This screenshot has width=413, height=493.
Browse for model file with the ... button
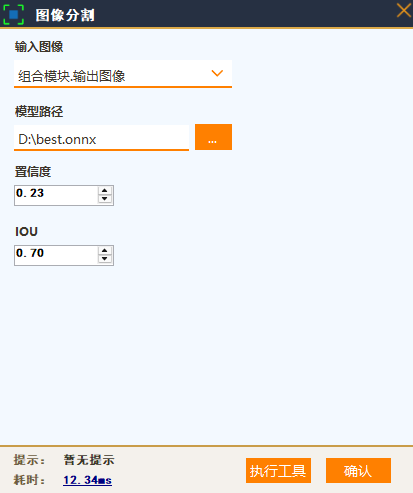coord(213,137)
